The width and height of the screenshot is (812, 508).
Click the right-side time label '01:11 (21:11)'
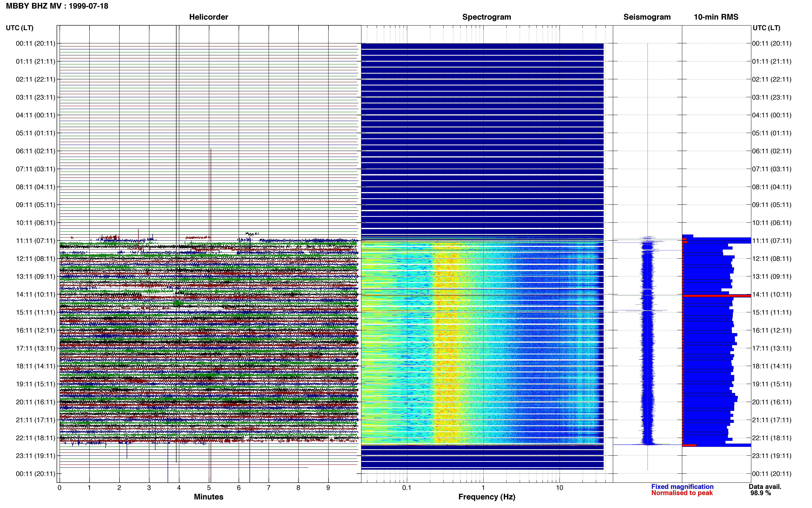pos(772,61)
